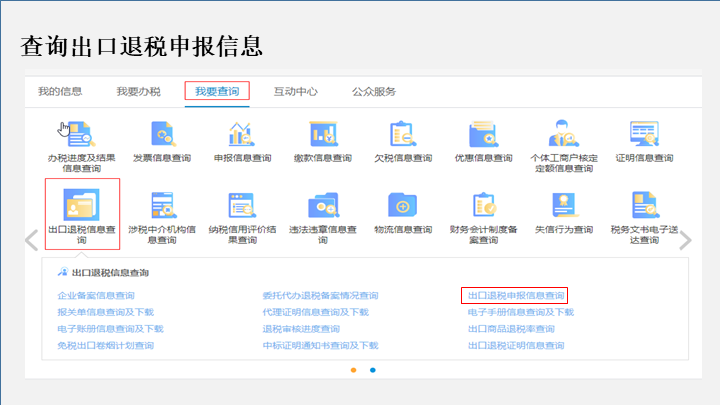Switch to 公众服务 tab
Image resolution: width=720 pixels, height=405 pixels.
click(x=374, y=91)
